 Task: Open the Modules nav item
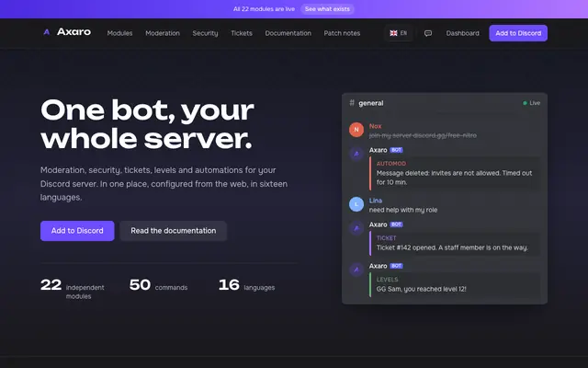tap(119, 33)
